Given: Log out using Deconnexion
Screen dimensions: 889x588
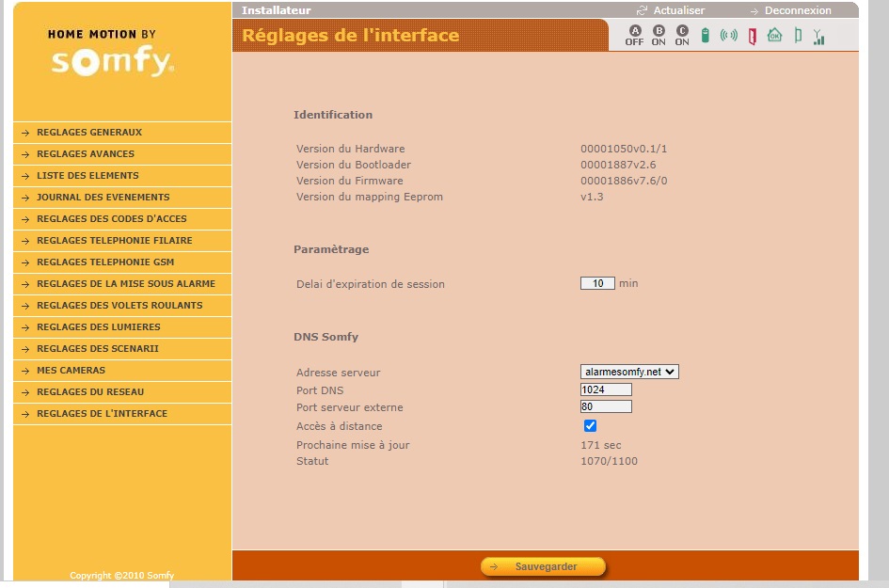Looking at the screenshot, I should [798, 10].
